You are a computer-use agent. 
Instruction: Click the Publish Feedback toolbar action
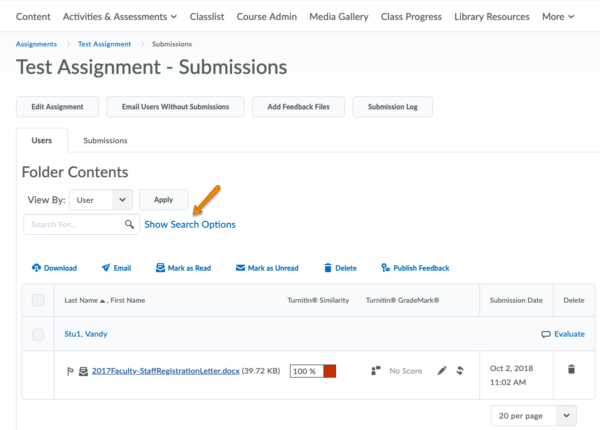click(x=414, y=268)
